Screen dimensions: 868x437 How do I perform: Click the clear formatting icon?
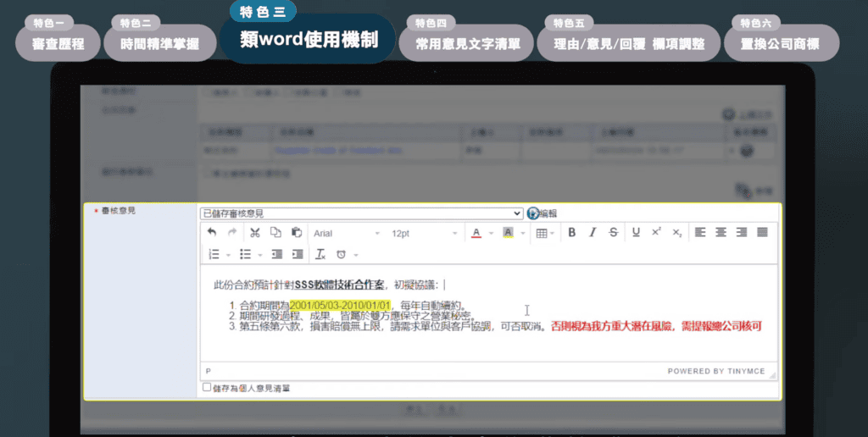[320, 254]
